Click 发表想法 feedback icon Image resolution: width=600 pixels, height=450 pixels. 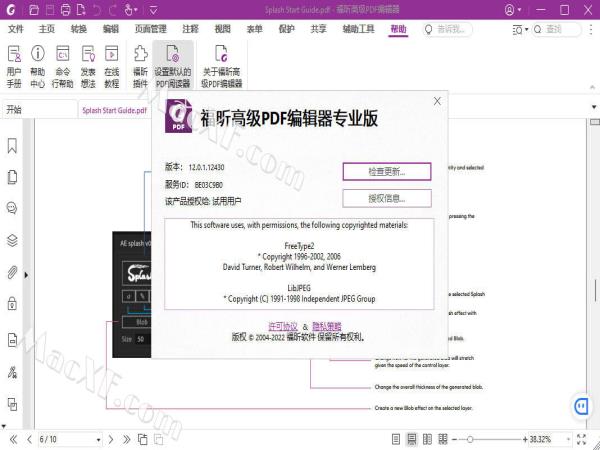tap(88, 66)
